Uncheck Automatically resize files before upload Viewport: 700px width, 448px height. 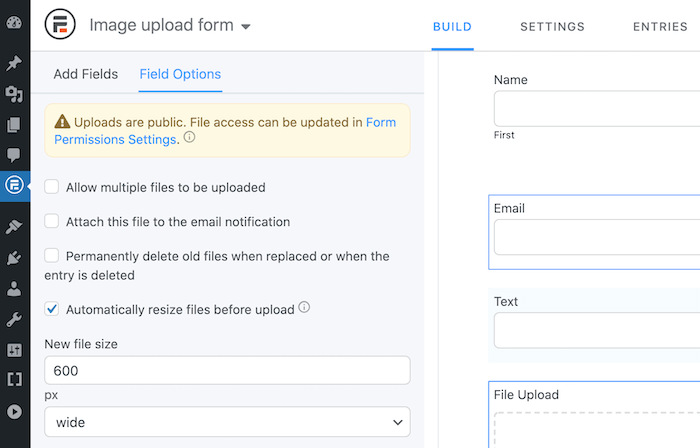[x=51, y=309]
